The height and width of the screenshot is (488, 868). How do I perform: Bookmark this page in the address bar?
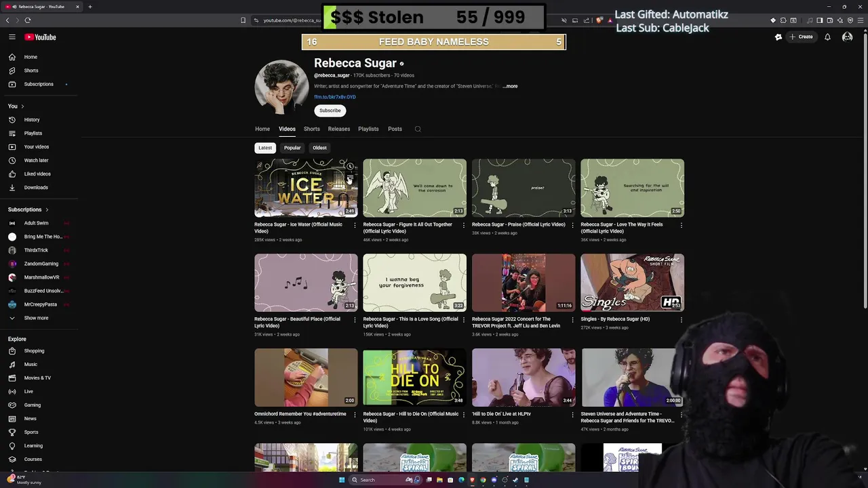243,20
